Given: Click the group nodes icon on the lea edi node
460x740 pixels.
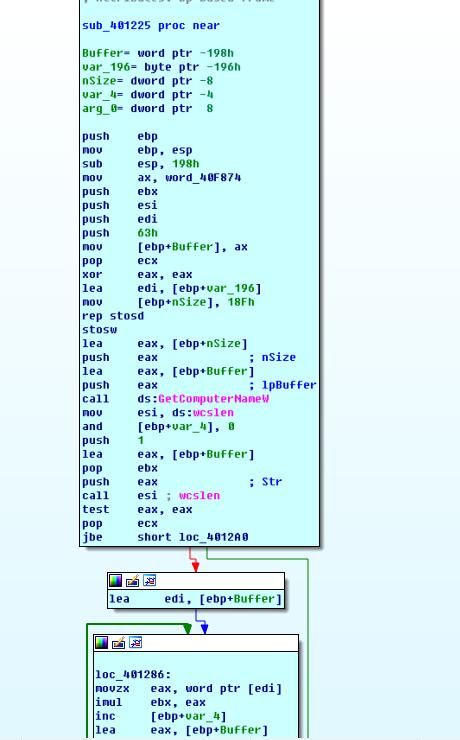Looking at the screenshot, I should (x=150, y=580).
